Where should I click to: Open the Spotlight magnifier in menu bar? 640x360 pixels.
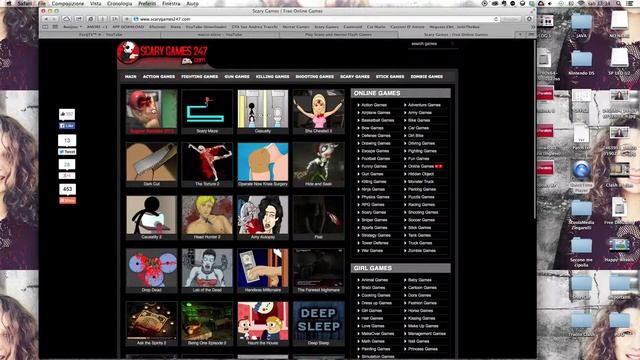pyautogui.click(x=619, y=3)
